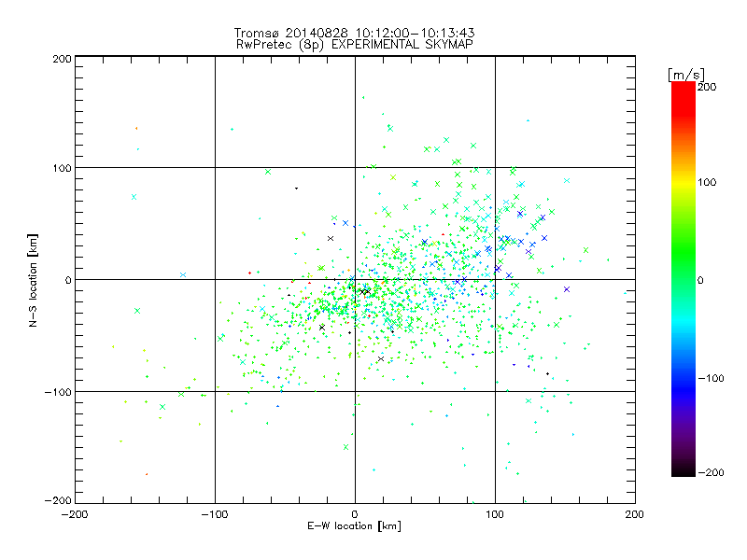Click the colorbar tick label '100'

(707, 182)
